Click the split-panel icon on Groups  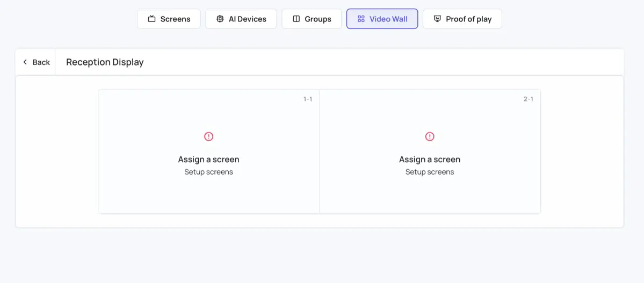[296, 19]
